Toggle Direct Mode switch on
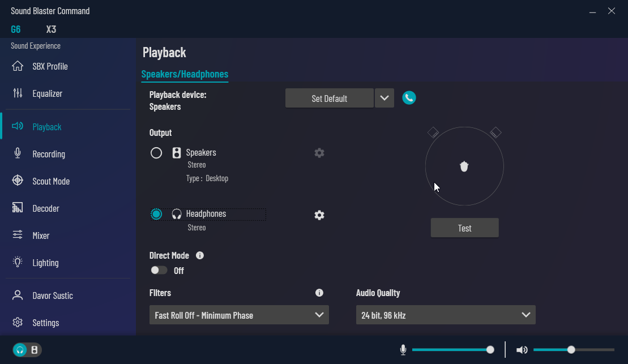628x364 pixels. point(159,270)
